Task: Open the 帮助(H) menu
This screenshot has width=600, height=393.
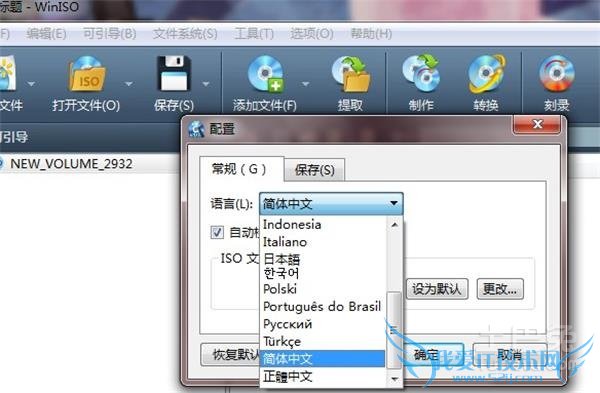Action: 371,34
